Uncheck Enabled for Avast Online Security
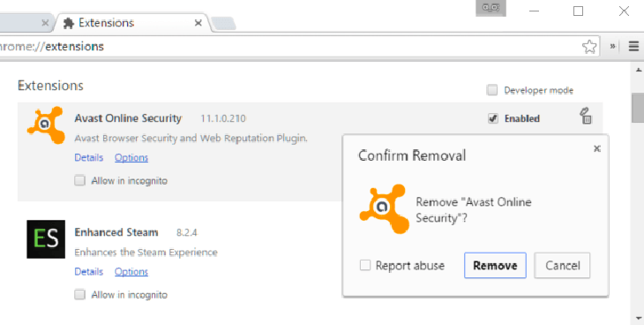Screen dimensions: 644x325 [493, 118]
